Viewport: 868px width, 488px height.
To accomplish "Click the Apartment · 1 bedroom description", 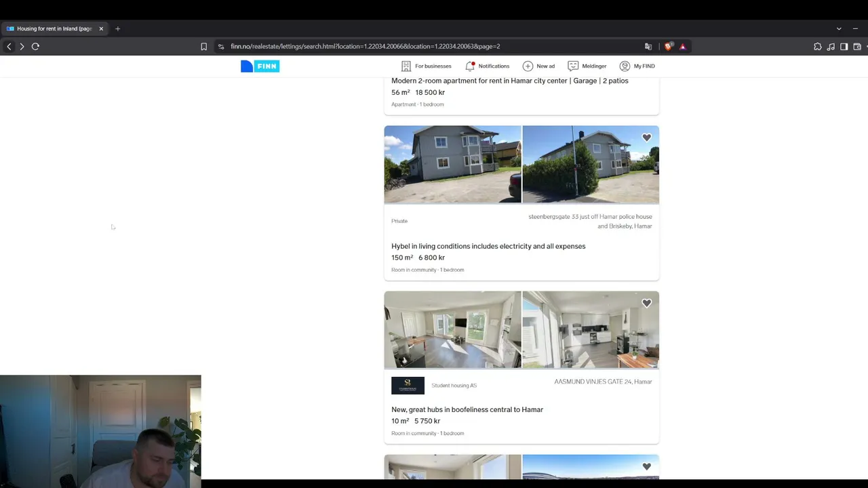I will [418, 104].
